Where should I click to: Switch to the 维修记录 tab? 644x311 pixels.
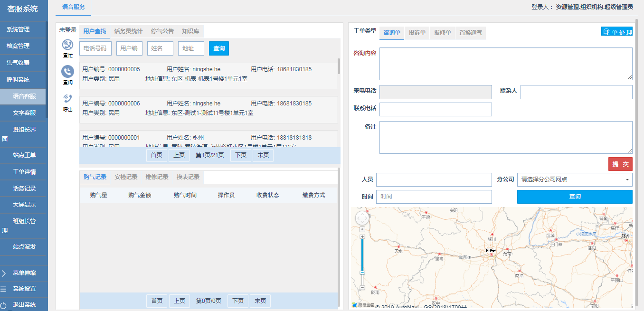click(157, 177)
